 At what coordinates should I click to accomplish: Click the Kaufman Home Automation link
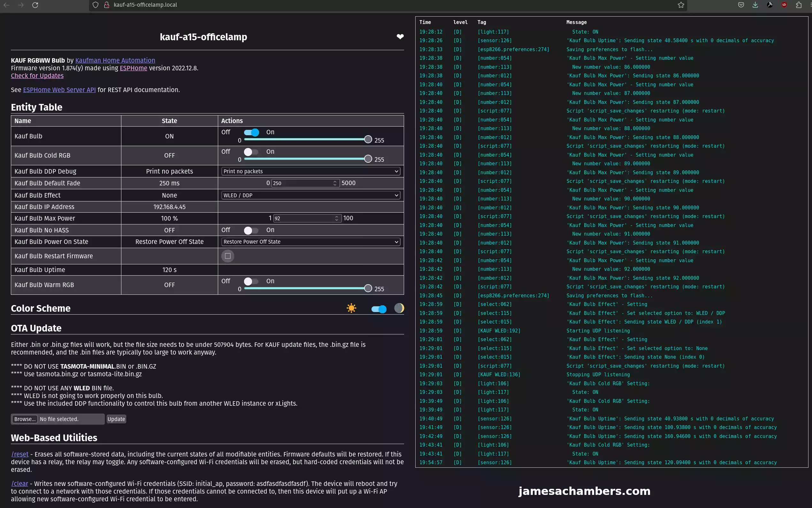[115, 60]
